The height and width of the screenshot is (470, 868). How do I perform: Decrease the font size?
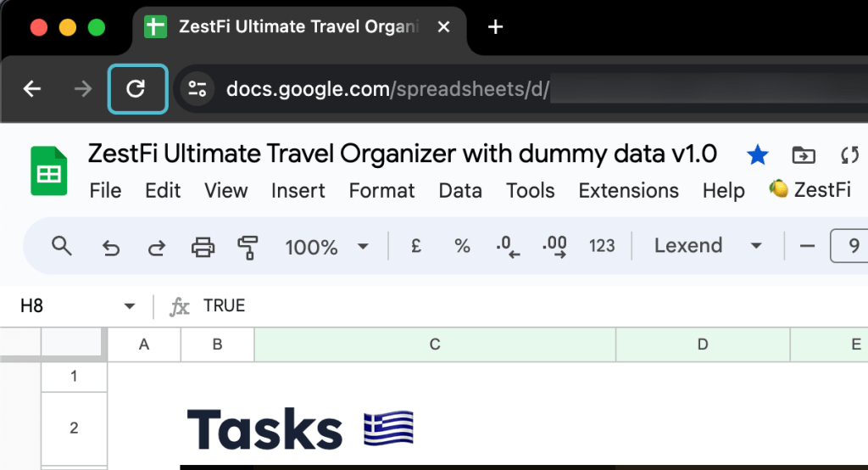coord(807,246)
